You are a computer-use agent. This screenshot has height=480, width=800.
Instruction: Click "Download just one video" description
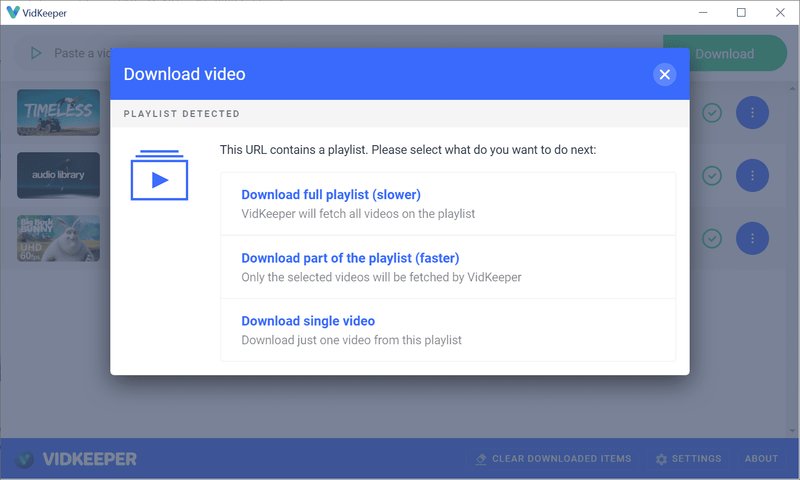point(352,340)
